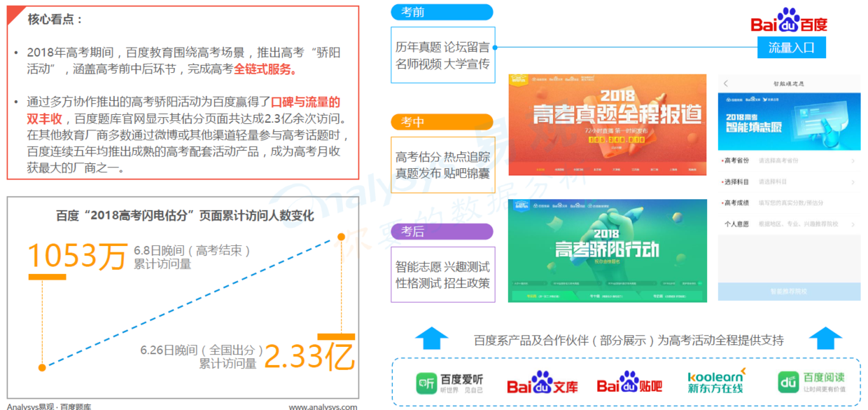Screen dimensions: 868x410
Task: Open the 2018高考骄阳行动 green thumbnail
Action: point(608,251)
